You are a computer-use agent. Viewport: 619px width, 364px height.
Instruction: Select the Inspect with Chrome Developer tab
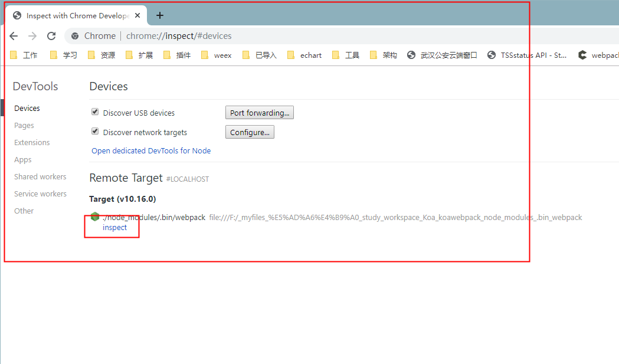tap(77, 15)
